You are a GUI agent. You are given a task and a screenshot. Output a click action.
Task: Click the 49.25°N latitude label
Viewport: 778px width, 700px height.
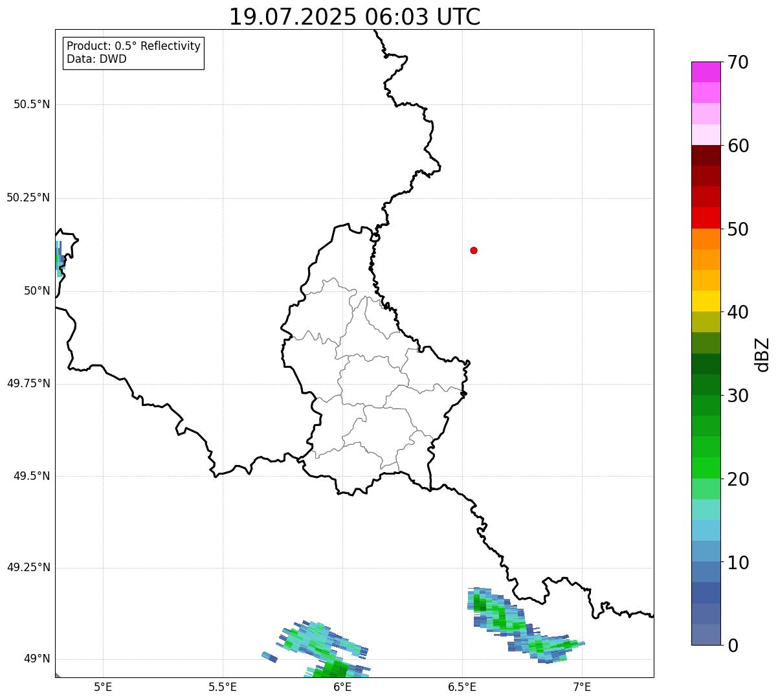tap(28, 567)
